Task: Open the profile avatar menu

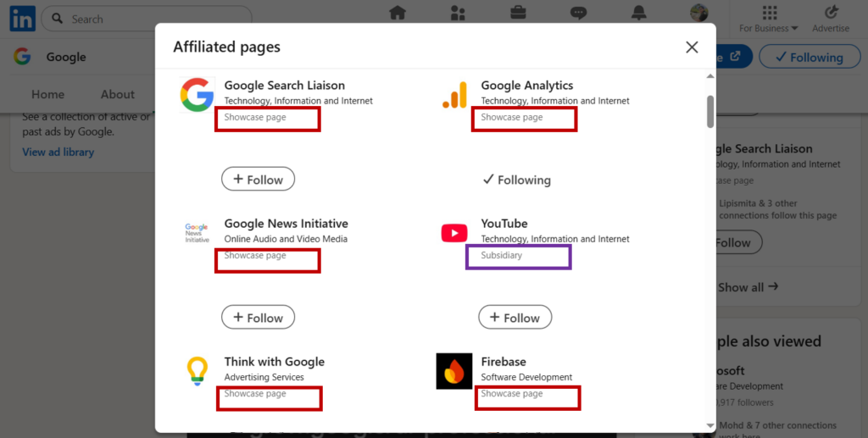Action: click(x=699, y=13)
